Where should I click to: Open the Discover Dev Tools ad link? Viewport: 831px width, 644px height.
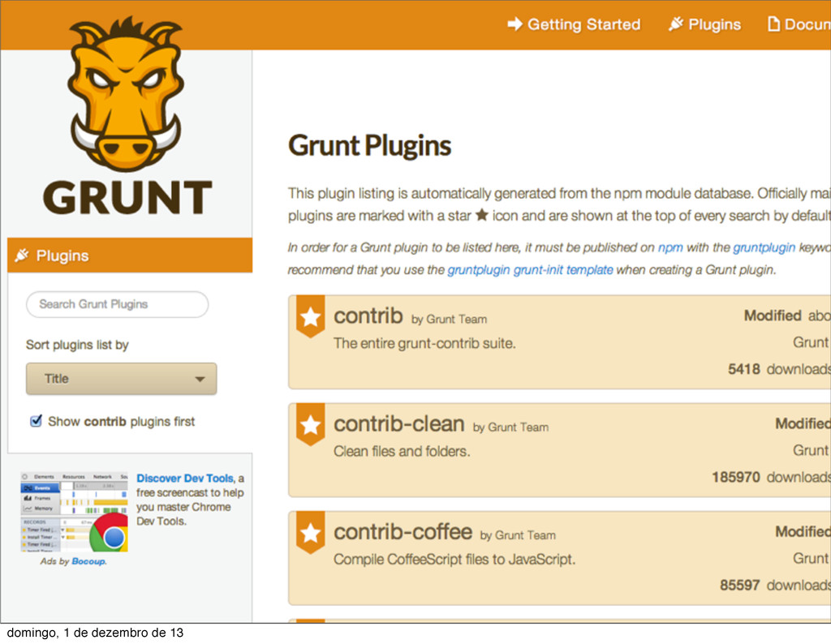(x=185, y=479)
